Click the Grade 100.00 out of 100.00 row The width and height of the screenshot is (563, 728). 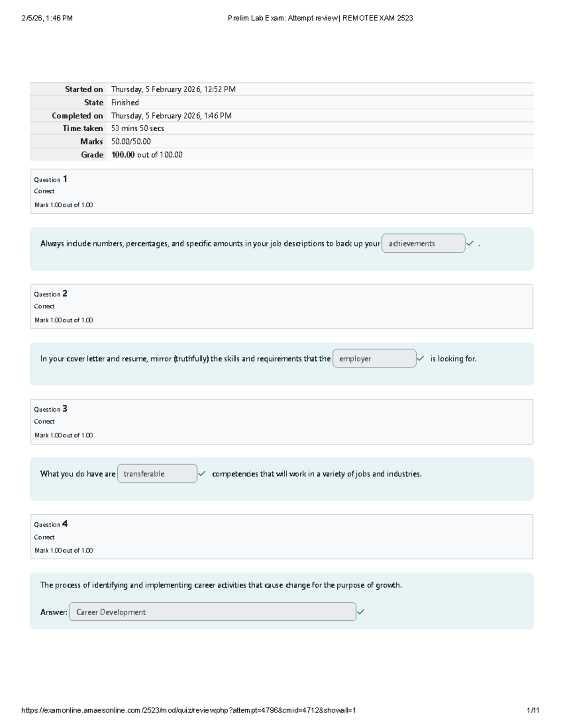click(x=281, y=155)
